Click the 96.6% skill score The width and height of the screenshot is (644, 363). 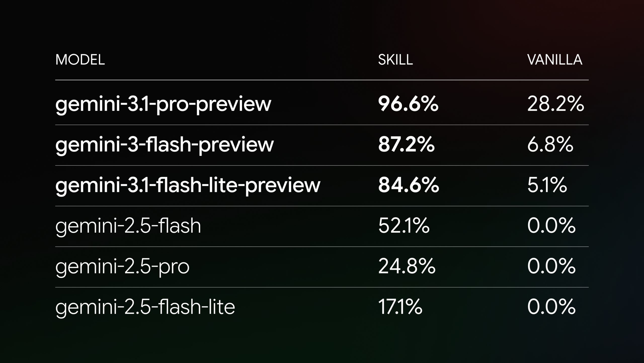tap(408, 104)
